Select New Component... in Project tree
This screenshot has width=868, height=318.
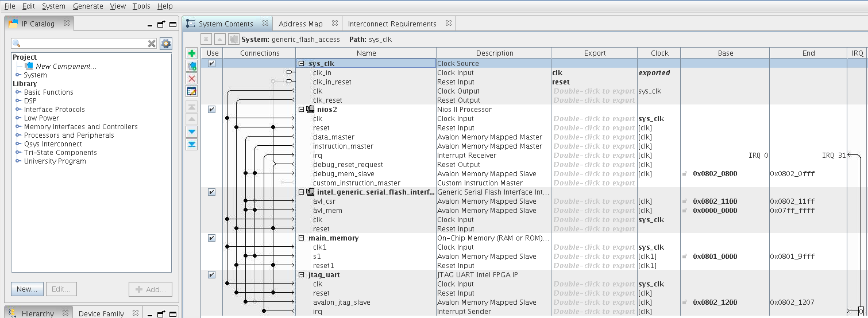[x=65, y=67]
